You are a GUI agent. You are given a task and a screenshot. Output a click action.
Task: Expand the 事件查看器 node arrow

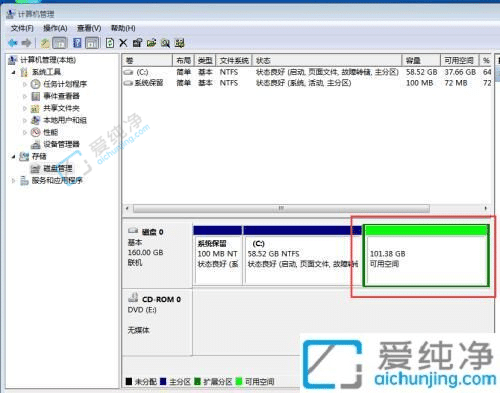(x=25, y=96)
